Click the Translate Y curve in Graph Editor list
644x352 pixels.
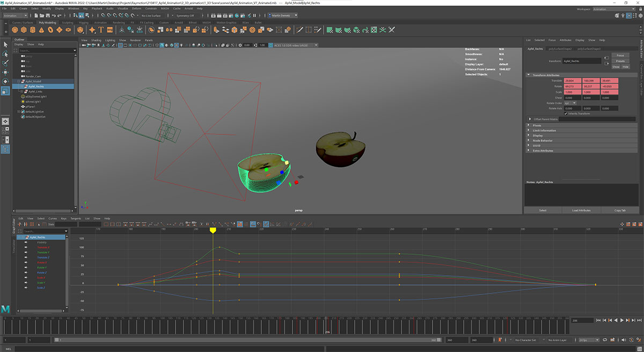pyautogui.click(x=43, y=253)
